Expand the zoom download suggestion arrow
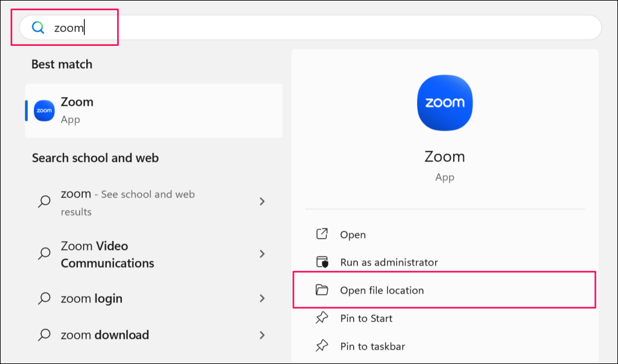Image resolution: width=618 pixels, height=364 pixels. [262, 334]
